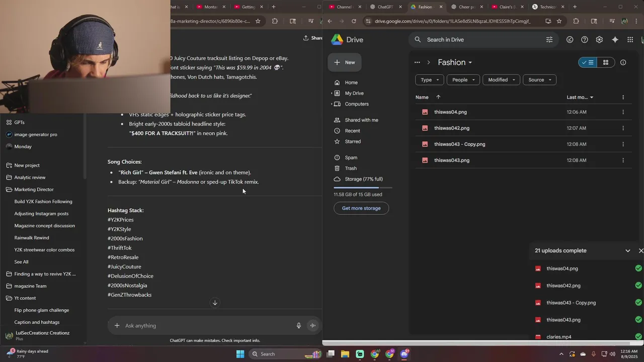Viewport: 644px width, 362px height.
Task: Switch to Technicolor browser tab
Action: coord(547,7)
